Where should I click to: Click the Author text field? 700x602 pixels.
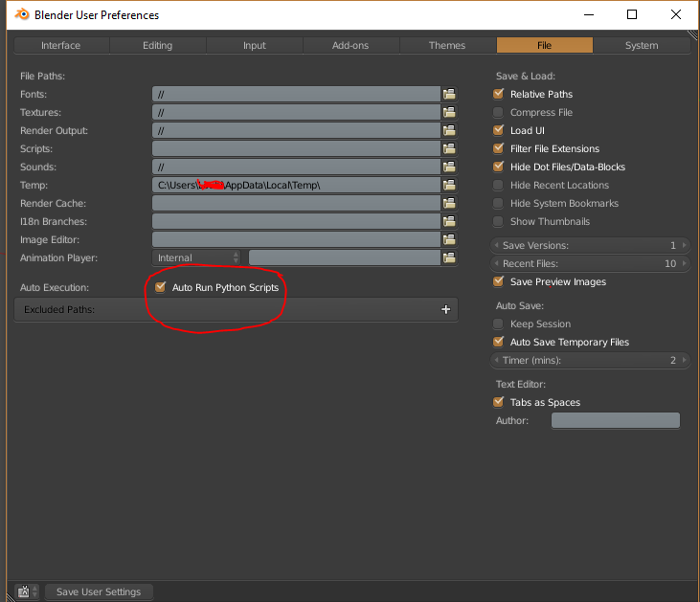coord(616,420)
